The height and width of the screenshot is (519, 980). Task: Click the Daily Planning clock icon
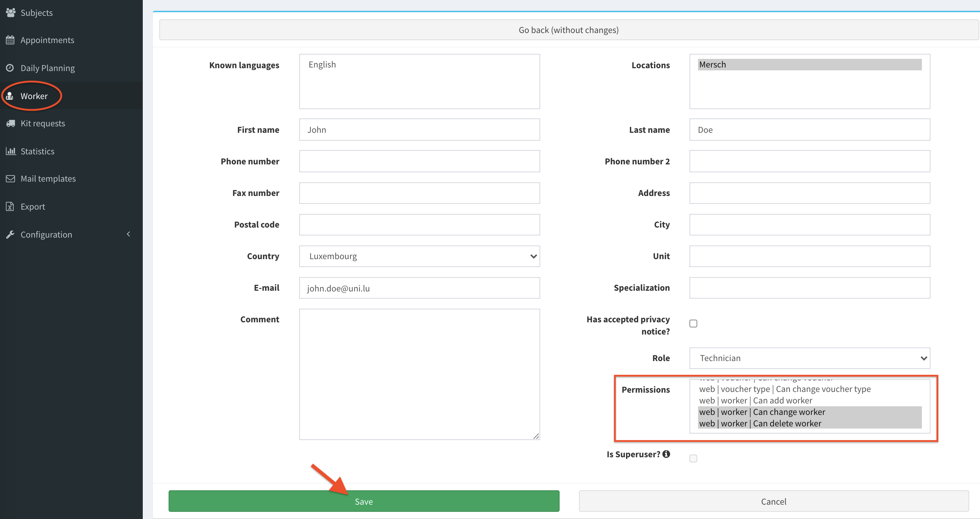10,68
